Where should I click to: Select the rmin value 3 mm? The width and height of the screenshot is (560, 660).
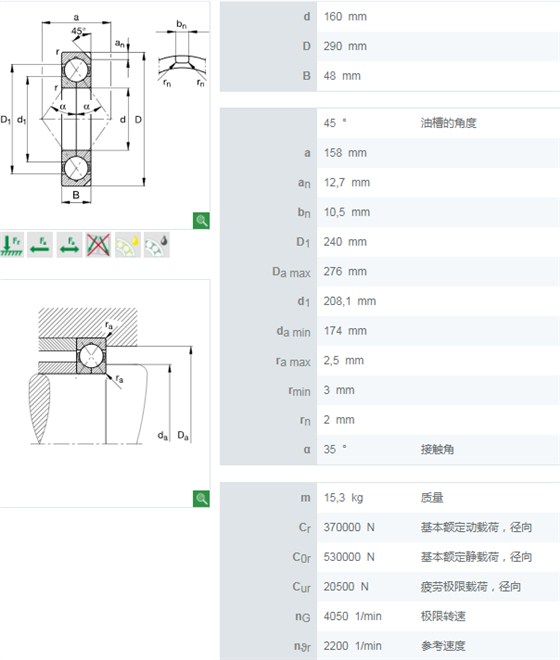pos(339,390)
